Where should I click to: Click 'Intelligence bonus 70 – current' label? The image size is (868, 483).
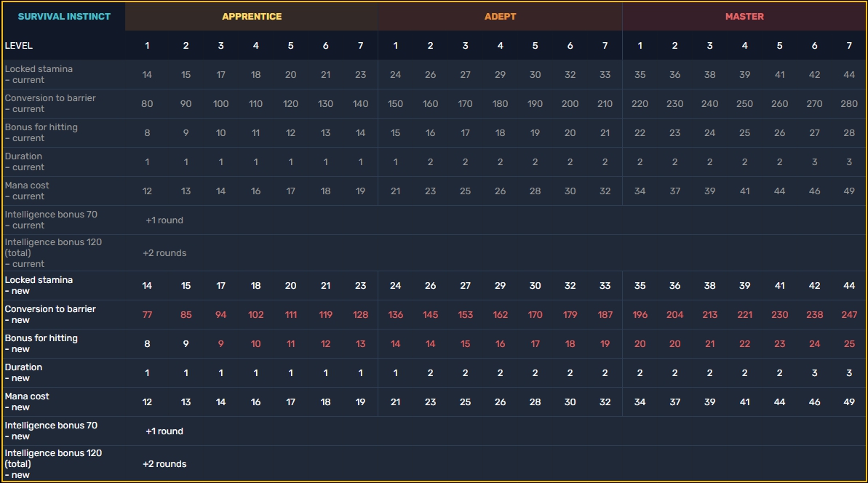click(x=51, y=220)
